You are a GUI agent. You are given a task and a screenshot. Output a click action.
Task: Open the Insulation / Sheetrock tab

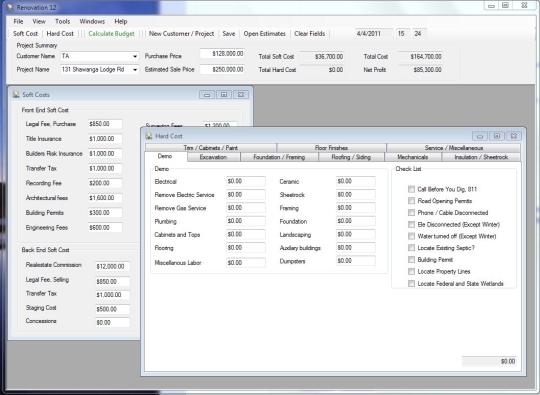(x=481, y=157)
